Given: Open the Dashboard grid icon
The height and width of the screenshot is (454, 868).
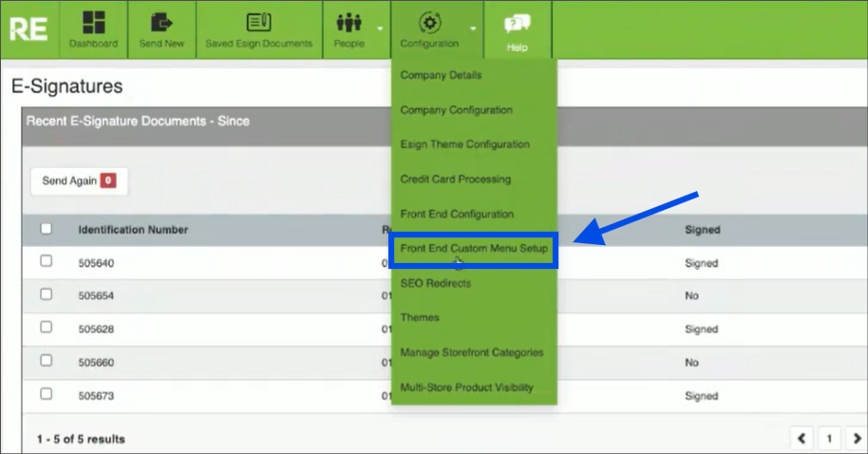Looking at the screenshot, I should (x=93, y=23).
